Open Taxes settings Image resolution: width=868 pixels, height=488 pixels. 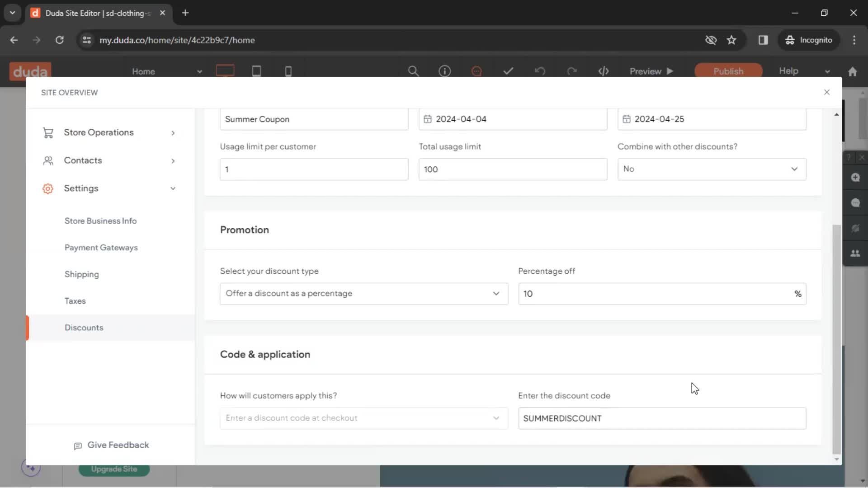point(75,301)
